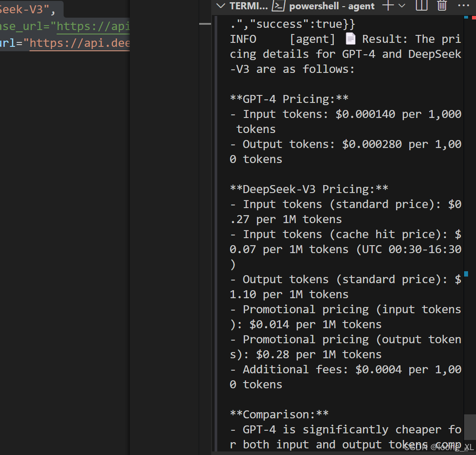
Task: Click the powershell terminal icon
Action: (278, 6)
